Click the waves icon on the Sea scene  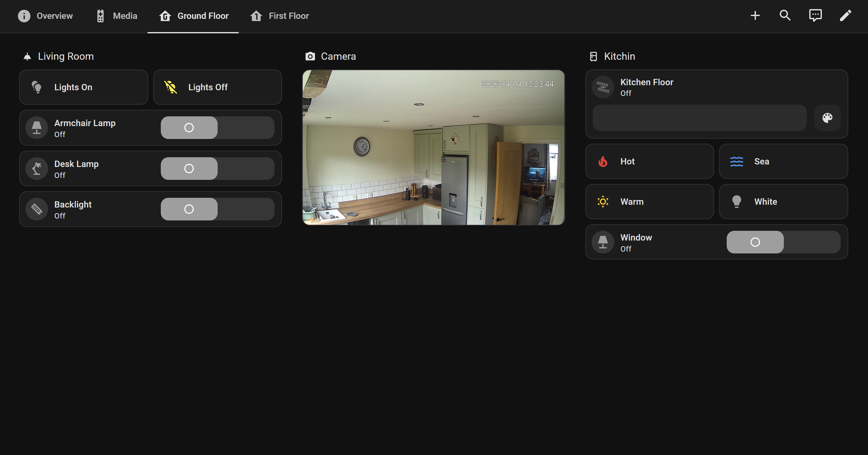tap(737, 161)
